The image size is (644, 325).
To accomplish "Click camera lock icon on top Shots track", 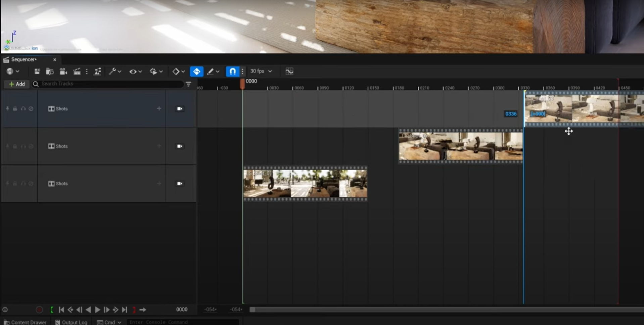I will [180, 109].
